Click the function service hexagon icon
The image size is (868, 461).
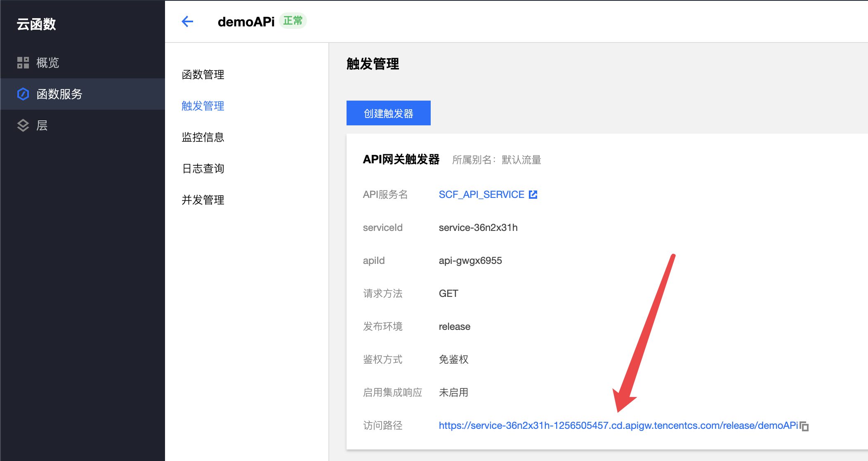point(23,94)
